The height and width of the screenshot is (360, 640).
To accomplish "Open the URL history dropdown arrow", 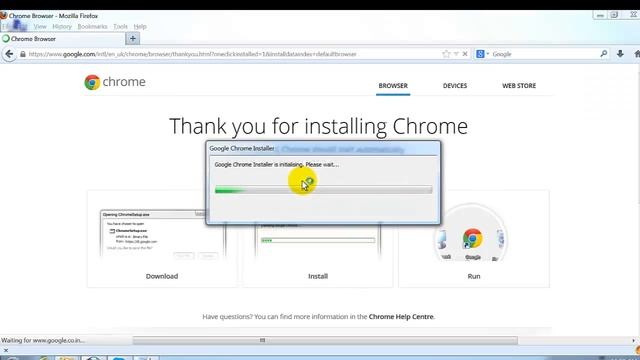I will [456, 54].
